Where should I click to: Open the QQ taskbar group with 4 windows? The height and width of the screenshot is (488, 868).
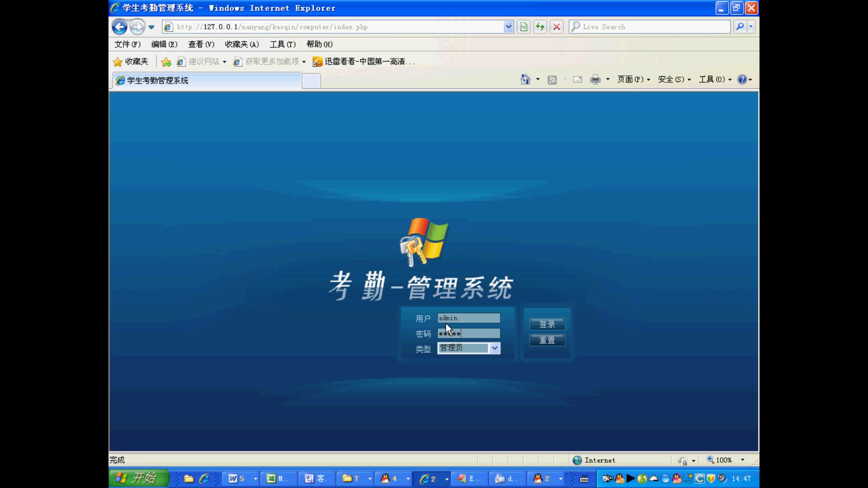[394, 479]
